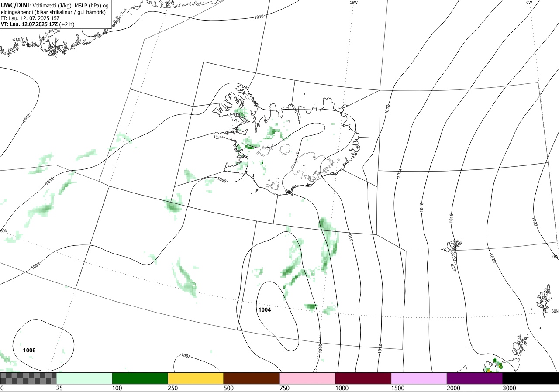Click the 1020 isobar label
The image size is (559, 392).
click(493, 258)
